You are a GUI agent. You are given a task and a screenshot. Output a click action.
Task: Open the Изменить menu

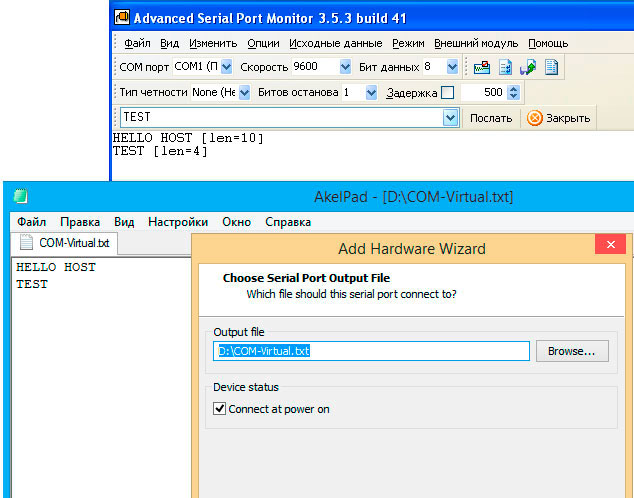[213, 43]
